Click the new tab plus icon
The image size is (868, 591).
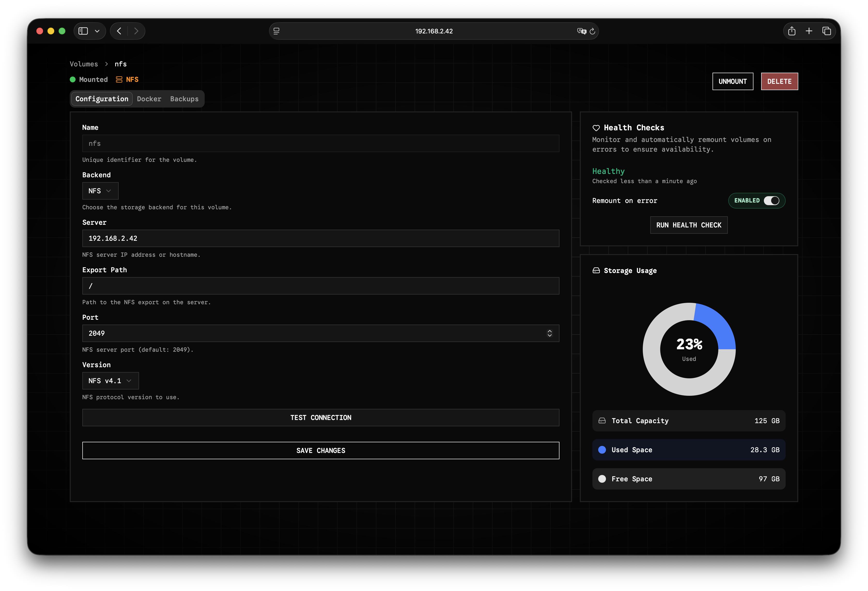pos(809,31)
